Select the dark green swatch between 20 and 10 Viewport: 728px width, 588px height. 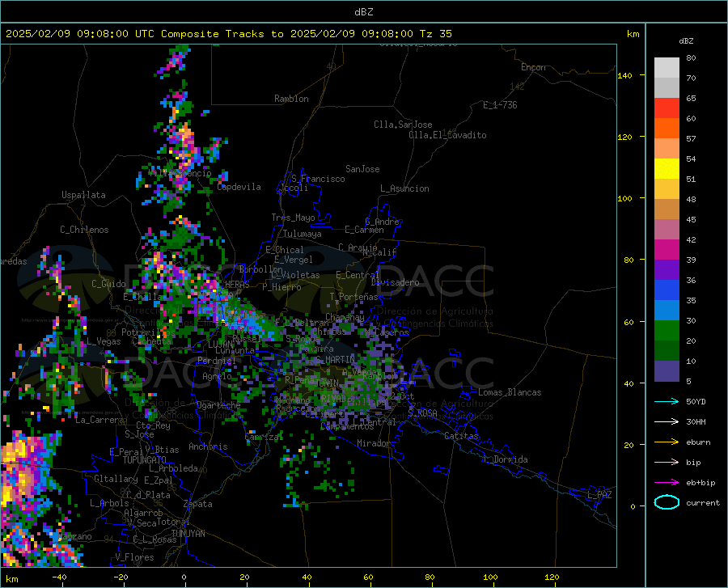click(667, 351)
